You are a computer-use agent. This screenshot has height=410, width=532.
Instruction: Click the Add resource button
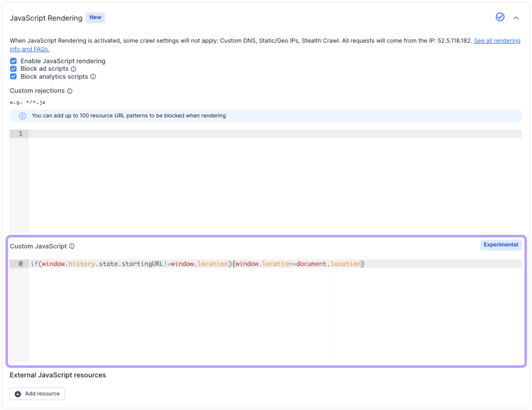click(x=37, y=393)
